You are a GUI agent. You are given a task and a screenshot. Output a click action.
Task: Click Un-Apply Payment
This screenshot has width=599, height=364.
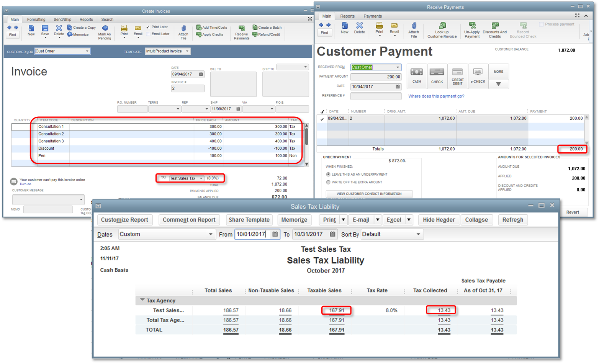coord(472,30)
